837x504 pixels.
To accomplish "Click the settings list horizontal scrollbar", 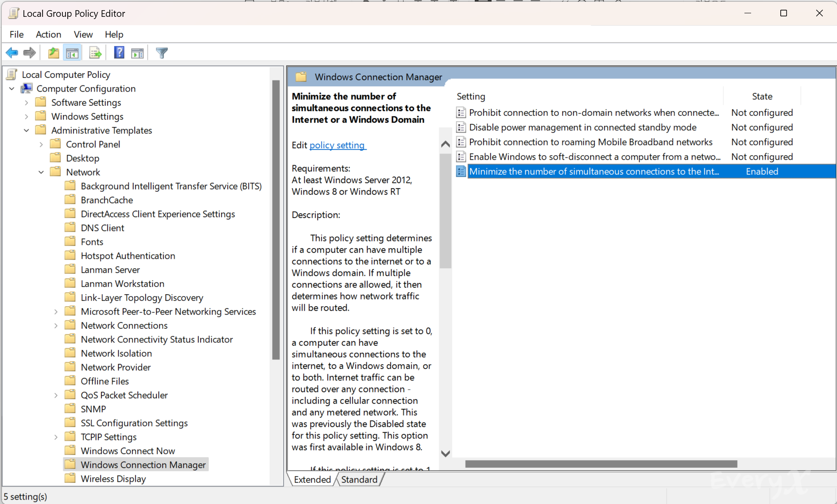I will (601, 464).
